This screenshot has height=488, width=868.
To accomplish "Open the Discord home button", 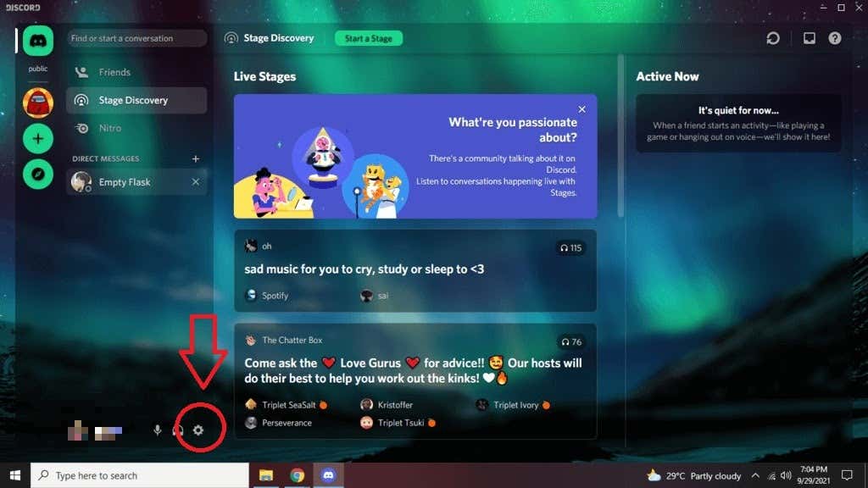I will (37, 40).
